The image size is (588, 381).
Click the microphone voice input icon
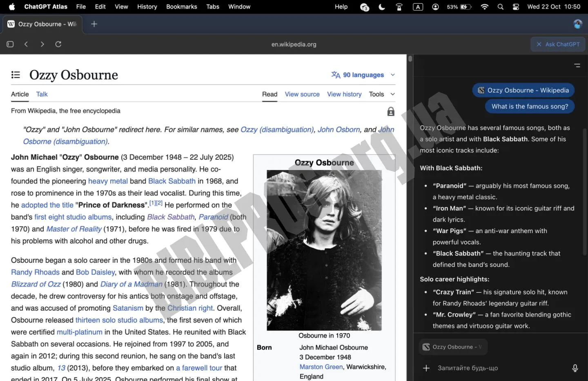coord(575,368)
